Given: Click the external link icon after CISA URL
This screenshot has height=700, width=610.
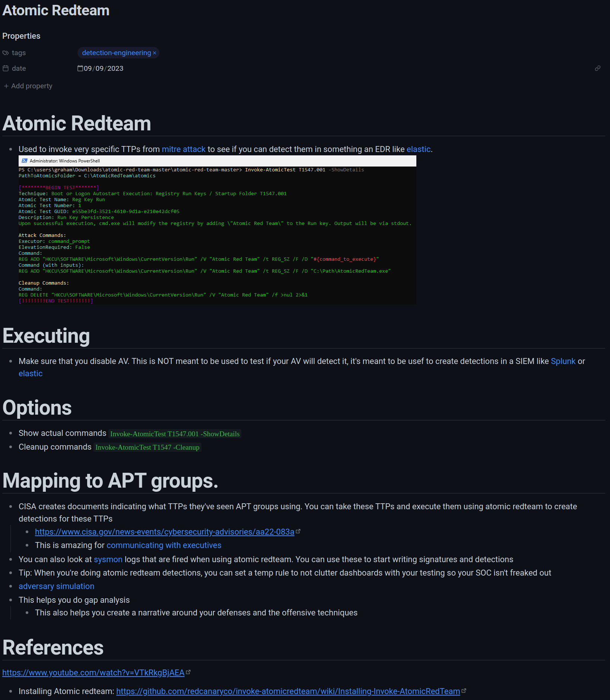Looking at the screenshot, I should pos(298,532).
